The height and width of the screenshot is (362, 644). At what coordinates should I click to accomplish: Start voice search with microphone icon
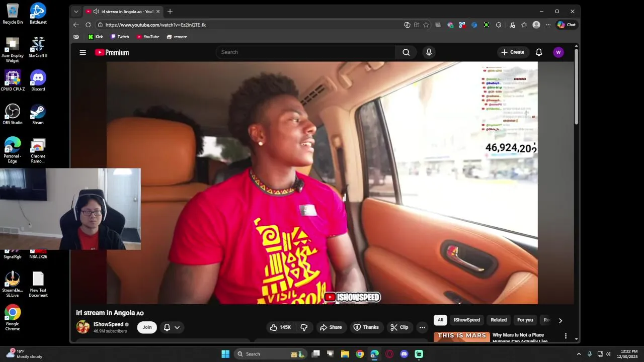[x=429, y=52]
